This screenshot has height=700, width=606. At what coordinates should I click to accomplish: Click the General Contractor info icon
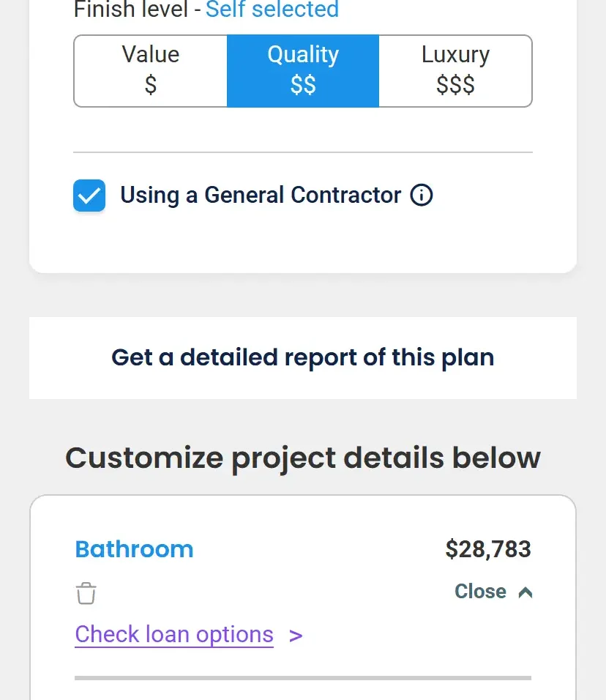422,196
